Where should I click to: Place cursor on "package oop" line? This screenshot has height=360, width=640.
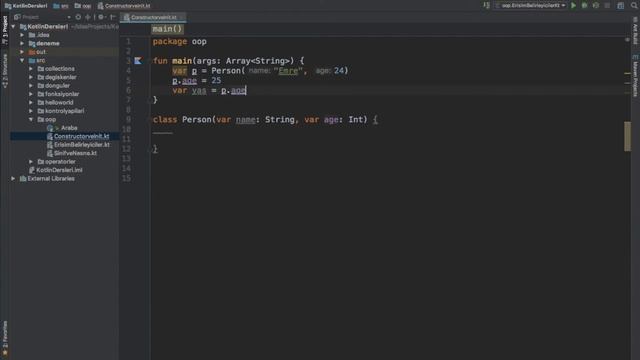click(x=180, y=42)
